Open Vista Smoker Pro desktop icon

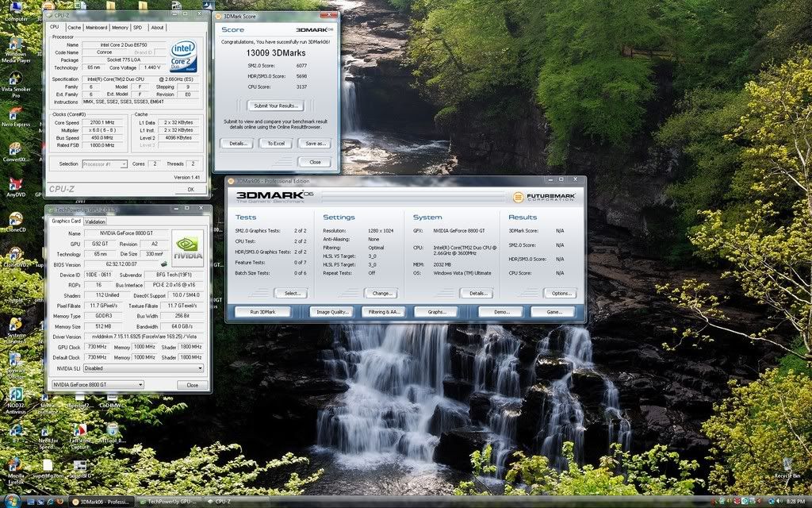tap(16, 86)
